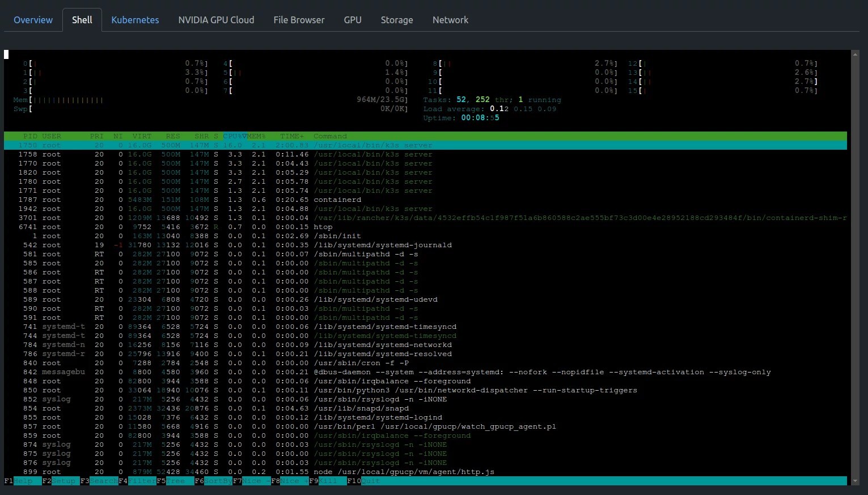Click the Swp usage meter
The width and height of the screenshot is (868, 495).
click(210, 109)
